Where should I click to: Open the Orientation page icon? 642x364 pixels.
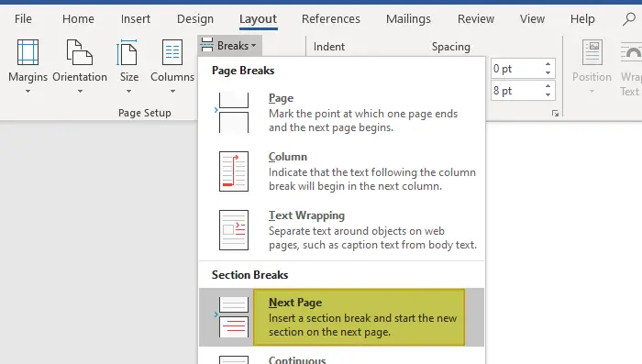tap(80, 52)
